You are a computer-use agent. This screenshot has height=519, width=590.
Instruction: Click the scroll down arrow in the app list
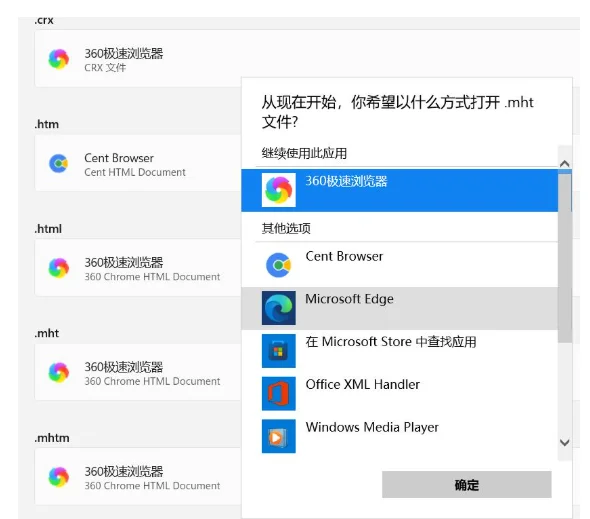pos(564,443)
